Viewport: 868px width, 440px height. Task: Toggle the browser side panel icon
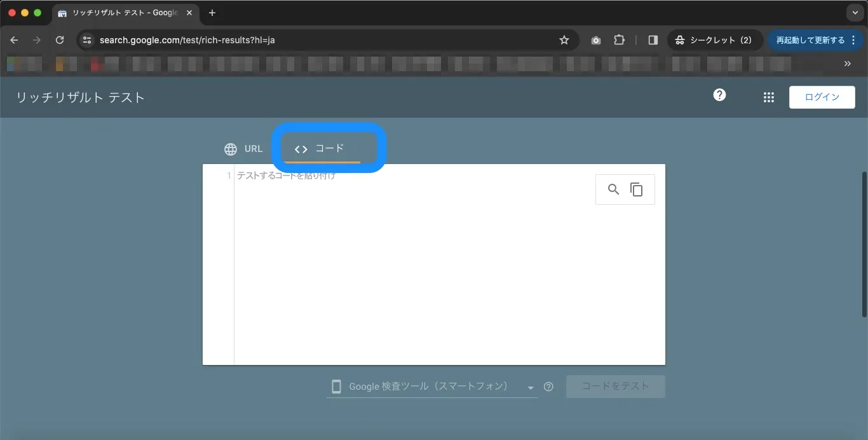click(x=653, y=40)
